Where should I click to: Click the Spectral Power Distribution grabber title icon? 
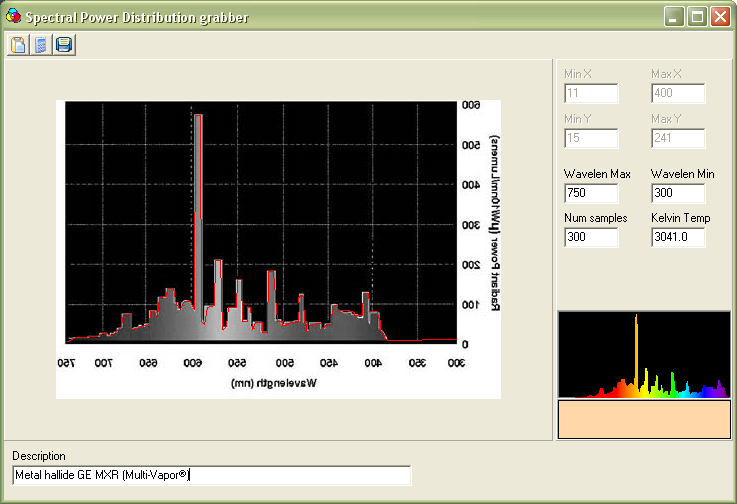tap(13, 16)
